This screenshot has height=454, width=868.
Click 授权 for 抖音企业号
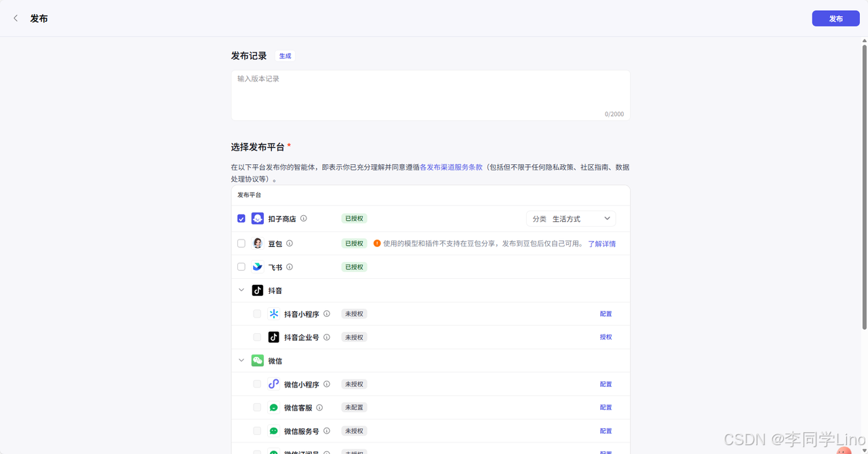point(606,337)
